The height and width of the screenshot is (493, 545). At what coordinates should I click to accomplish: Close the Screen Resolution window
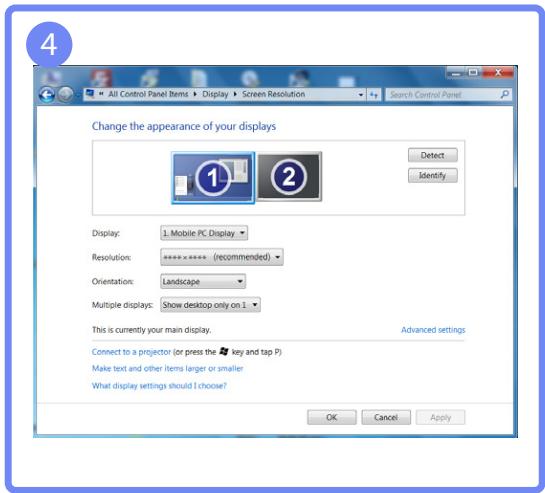(x=498, y=72)
